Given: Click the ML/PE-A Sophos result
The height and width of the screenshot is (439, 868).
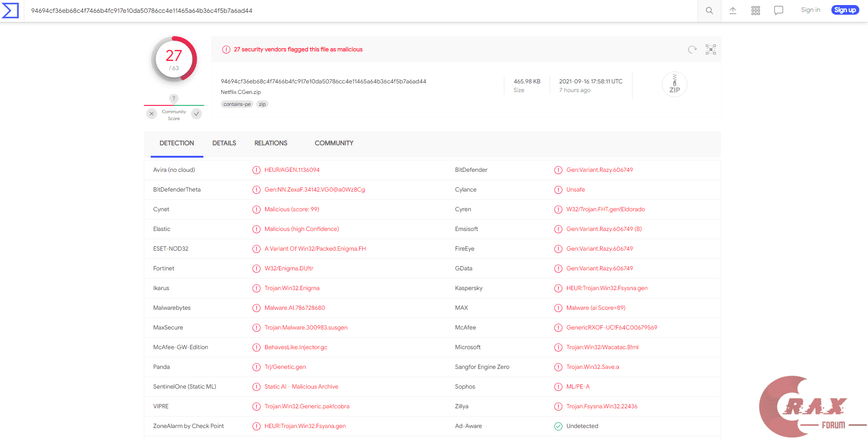Looking at the screenshot, I should 578,387.
